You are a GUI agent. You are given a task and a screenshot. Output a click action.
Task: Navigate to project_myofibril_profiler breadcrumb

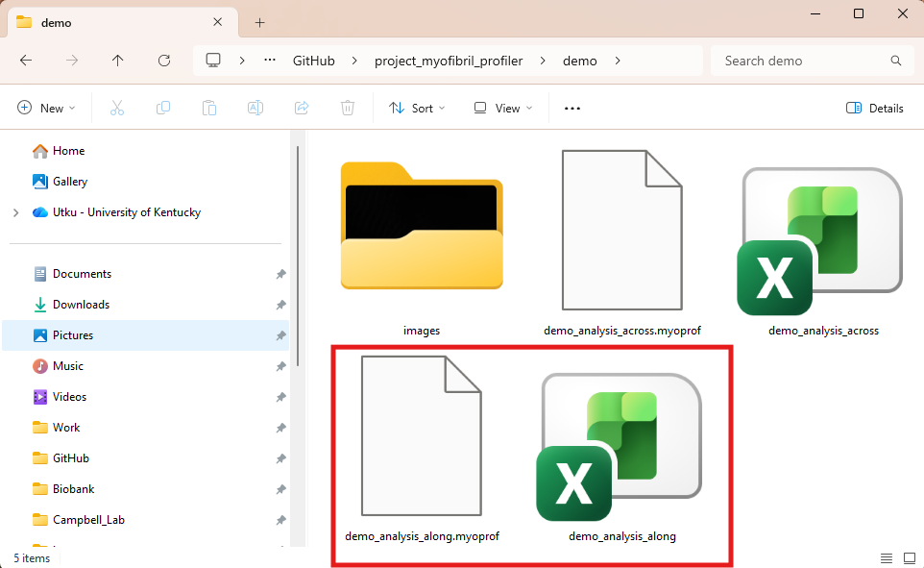coord(449,61)
